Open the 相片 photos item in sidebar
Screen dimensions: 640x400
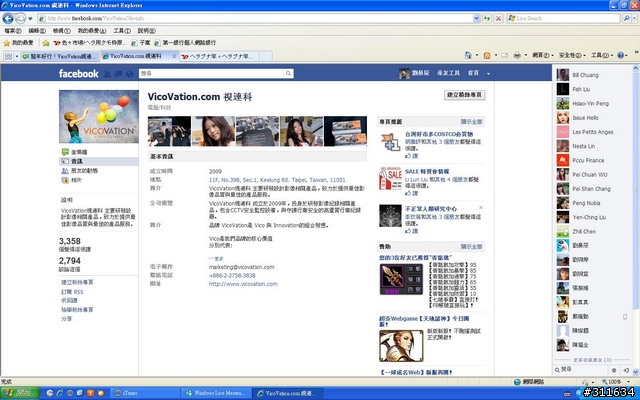click(99, 180)
